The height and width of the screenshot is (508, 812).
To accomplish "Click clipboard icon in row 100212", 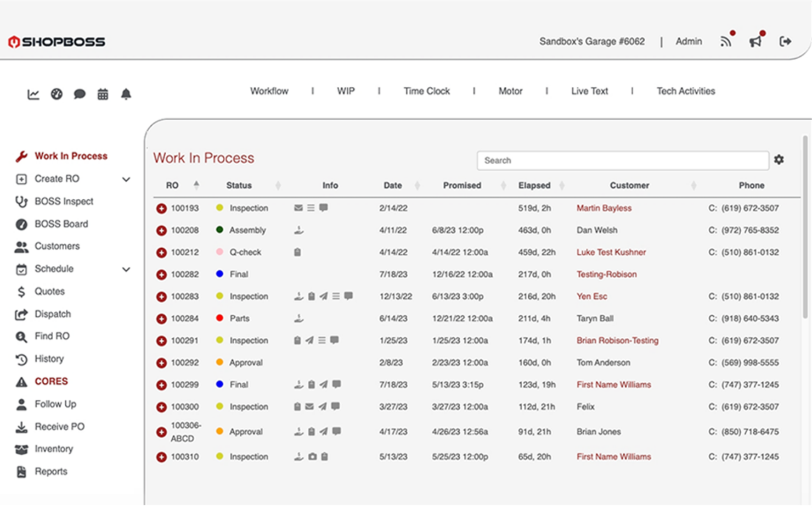I will pos(297,252).
